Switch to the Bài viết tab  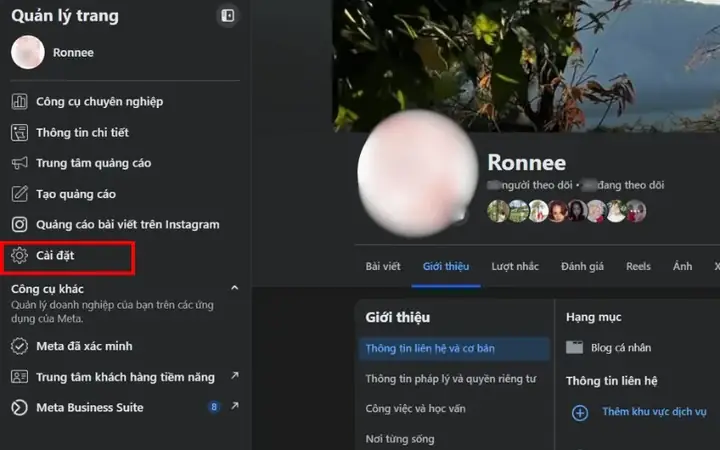pyautogui.click(x=383, y=266)
